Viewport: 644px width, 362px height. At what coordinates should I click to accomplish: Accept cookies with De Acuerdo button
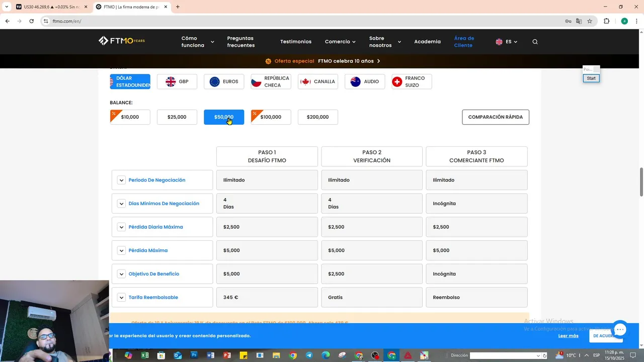603,336
